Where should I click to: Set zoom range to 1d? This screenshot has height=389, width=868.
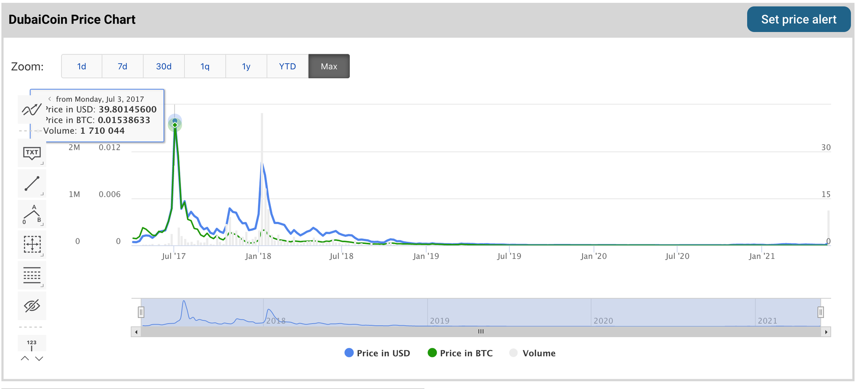point(81,66)
